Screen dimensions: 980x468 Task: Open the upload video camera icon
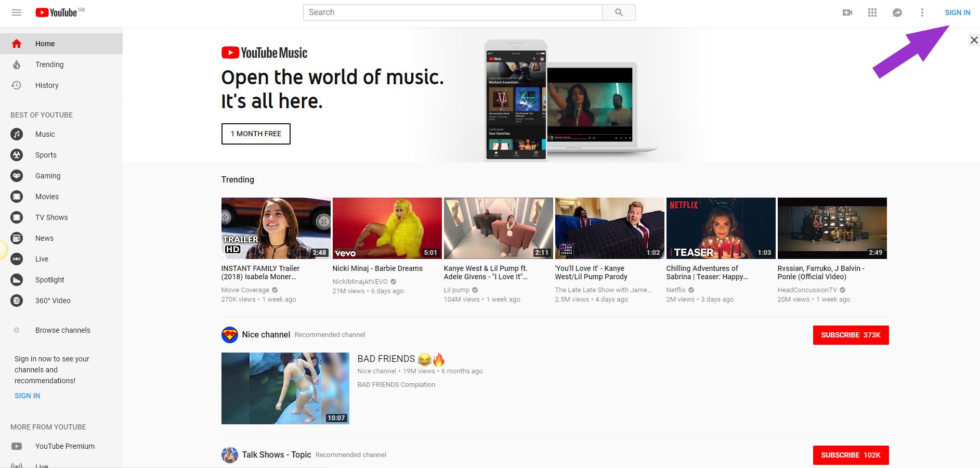pyautogui.click(x=847, y=12)
